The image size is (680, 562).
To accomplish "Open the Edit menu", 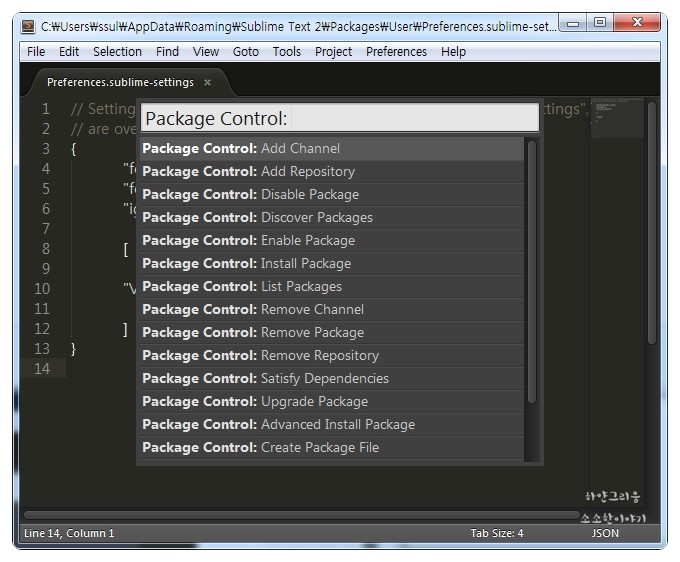I will point(69,52).
